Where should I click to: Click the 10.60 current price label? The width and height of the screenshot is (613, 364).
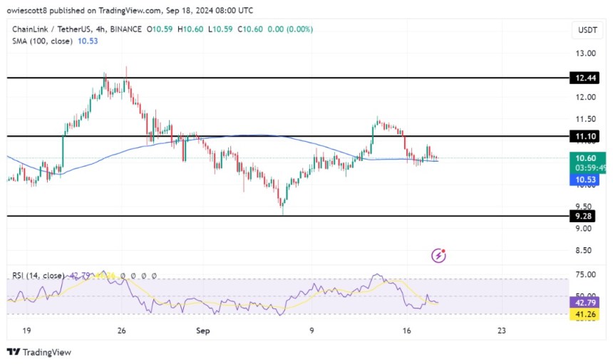[588, 159]
